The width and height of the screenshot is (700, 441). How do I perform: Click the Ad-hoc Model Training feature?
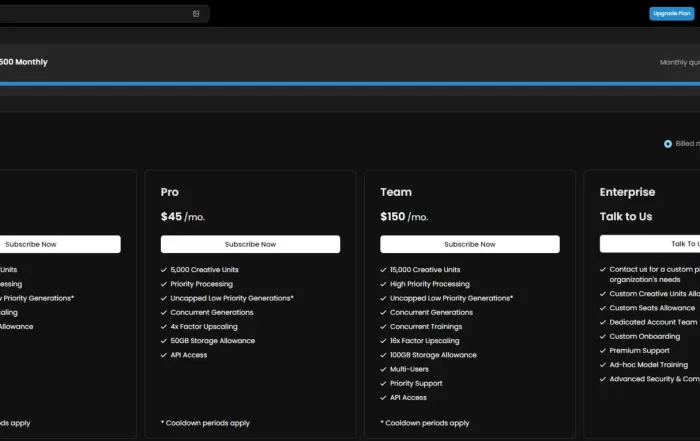click(x=649, y=365)
